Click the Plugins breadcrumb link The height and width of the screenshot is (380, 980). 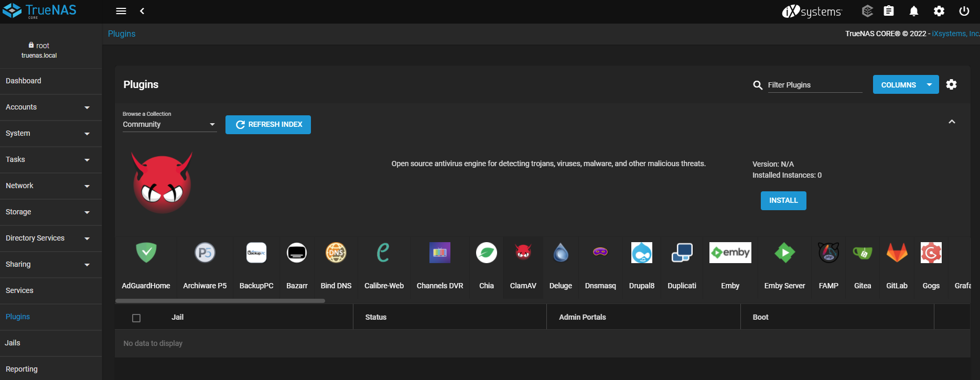tap(122, 34)
